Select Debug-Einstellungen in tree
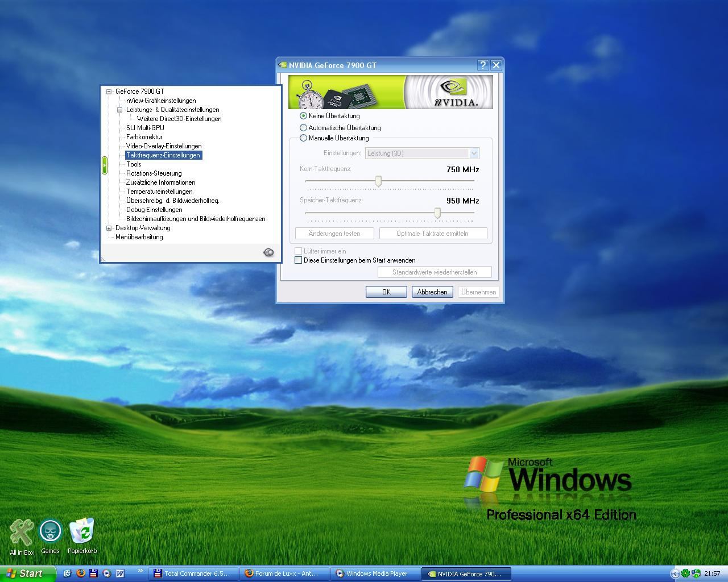 point(154,210)
